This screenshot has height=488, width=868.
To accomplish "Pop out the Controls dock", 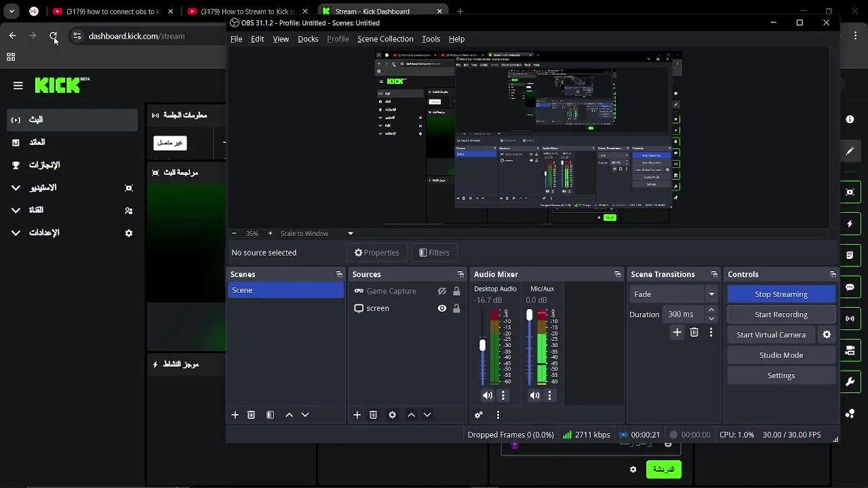I will pos(833,274).
